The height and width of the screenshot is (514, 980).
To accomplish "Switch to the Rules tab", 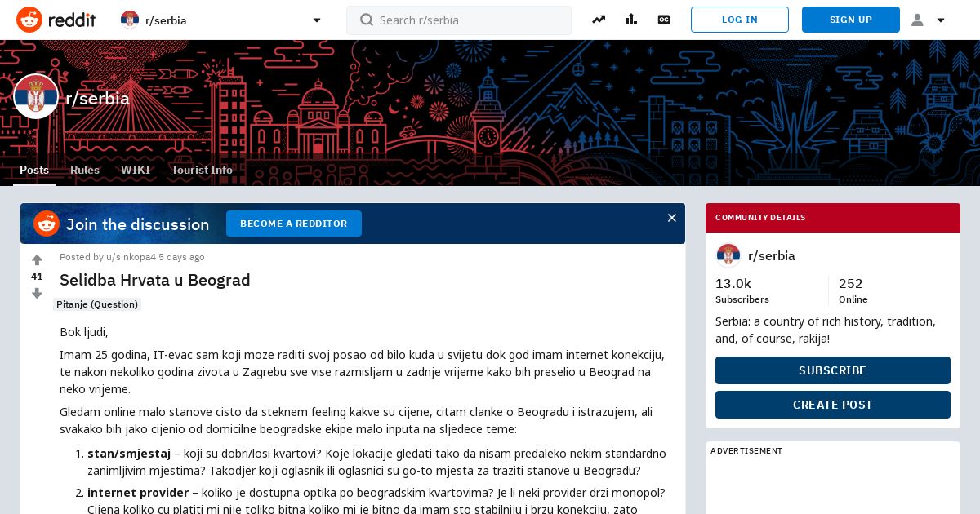I will click(x=85, y=170).
